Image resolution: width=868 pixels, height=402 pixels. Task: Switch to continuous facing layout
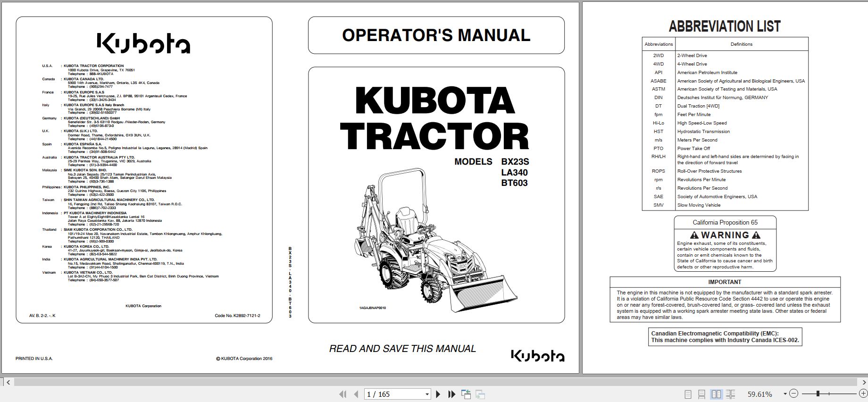point(731,394)
